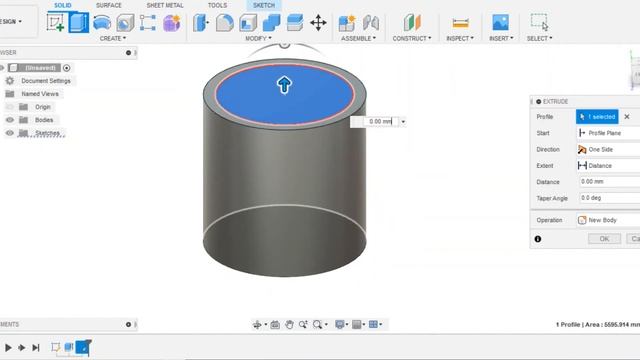Image resolution: width=640 pixels, height=360 pixels.
Task: Click the timeline step forward button
Action: pyautogui.click(x=22, y=348)
